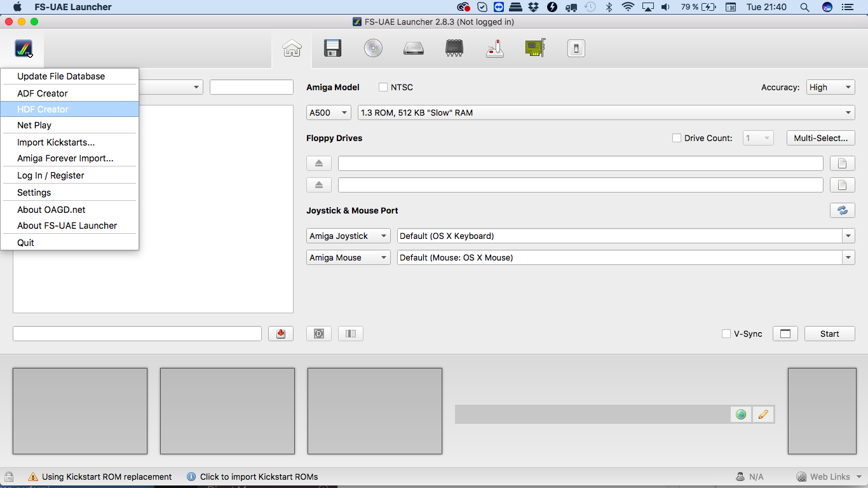Screen dimensions: 868x488
Task: Choose HDF Creator from the menu
Action: 70,109
